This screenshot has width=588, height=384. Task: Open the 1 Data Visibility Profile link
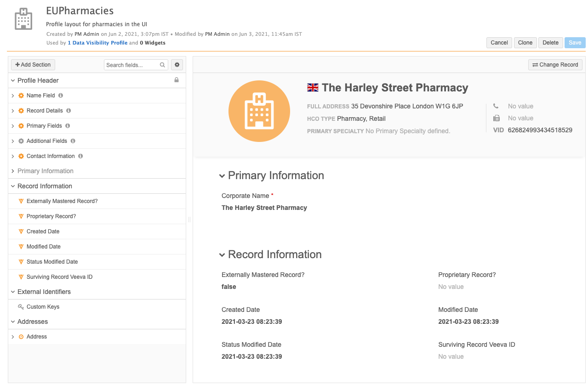click(97, 43)
